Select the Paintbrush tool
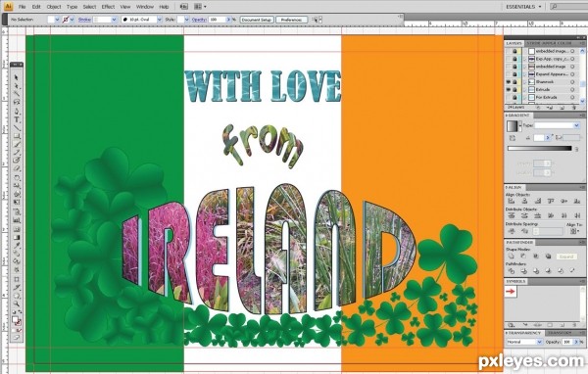 pos(17,144)
